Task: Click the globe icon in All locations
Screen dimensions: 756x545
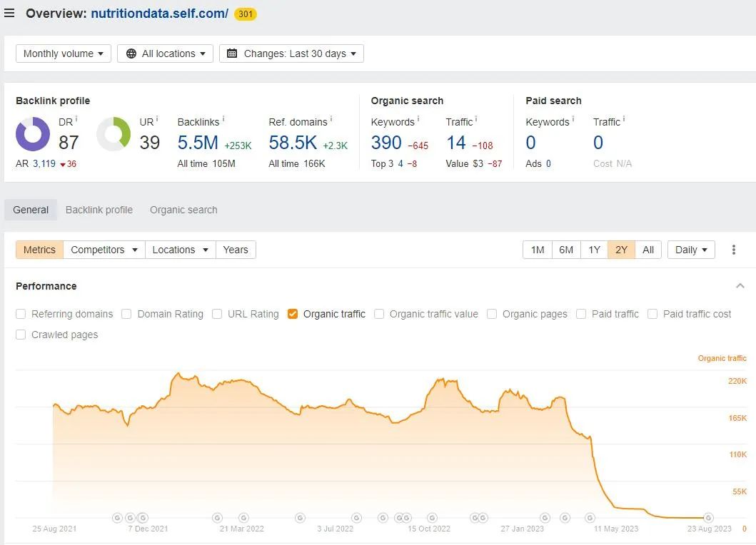Action: [x=131, y=54]
